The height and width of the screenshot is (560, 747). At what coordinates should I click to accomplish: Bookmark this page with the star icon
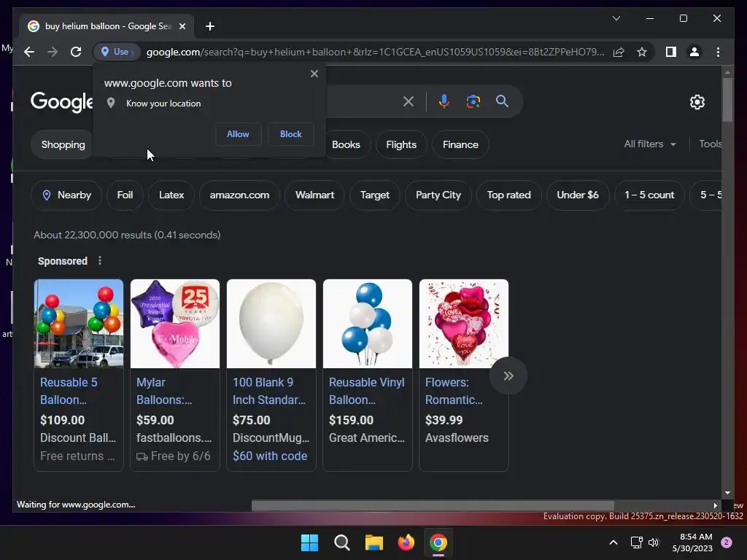[642, 52]
